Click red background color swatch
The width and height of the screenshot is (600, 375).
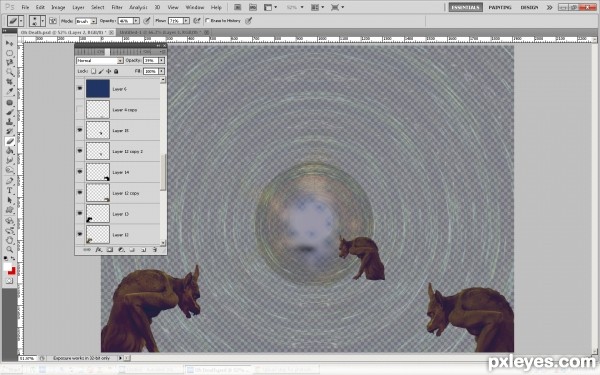[12, 271]
